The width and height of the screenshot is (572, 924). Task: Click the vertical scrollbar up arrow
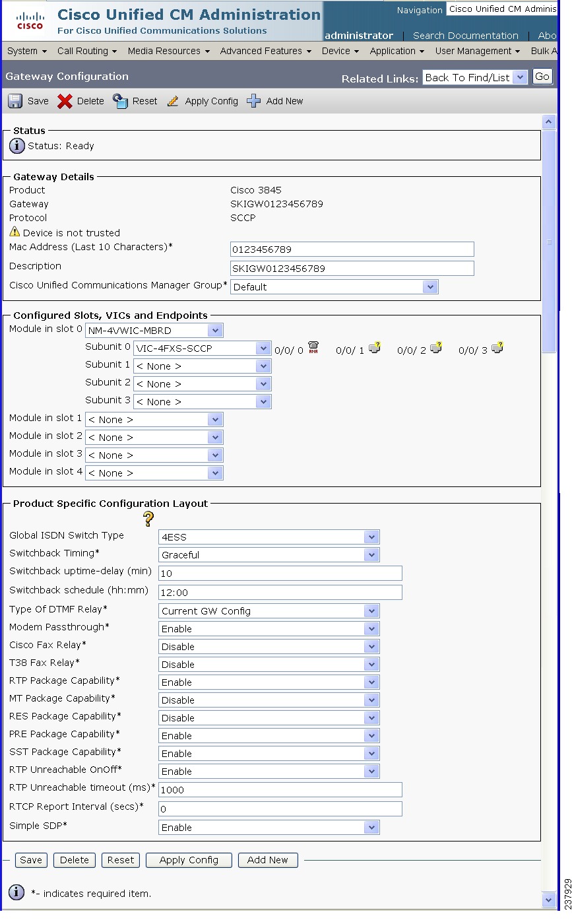(549, 122)
